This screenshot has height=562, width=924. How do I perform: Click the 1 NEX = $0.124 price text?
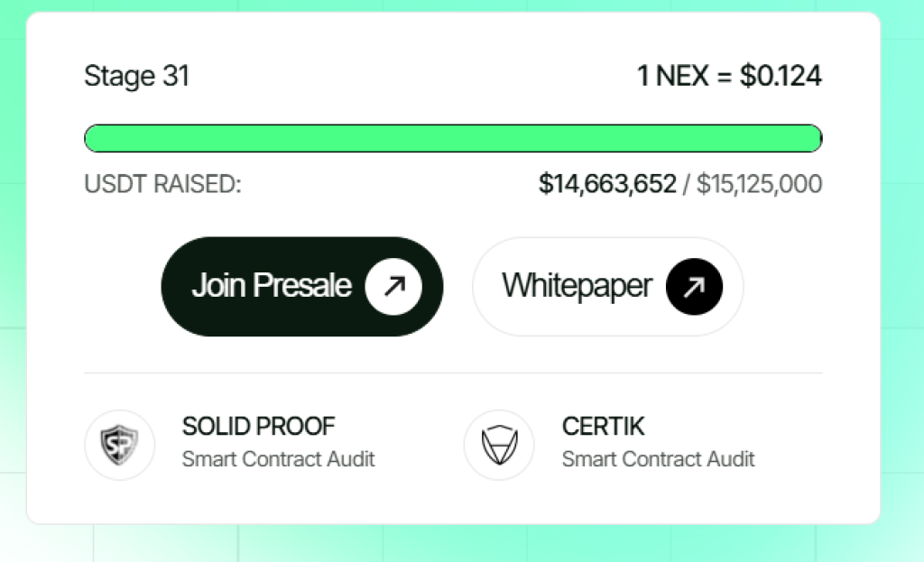tap(730, 77)
